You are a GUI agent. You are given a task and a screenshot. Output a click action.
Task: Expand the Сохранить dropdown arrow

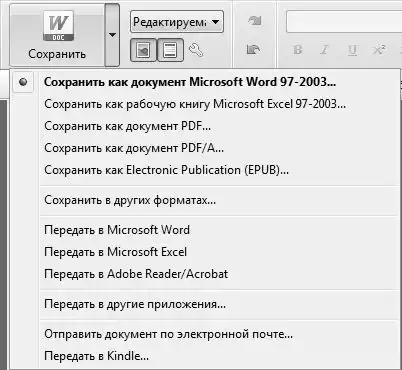(x=112, y=35)
